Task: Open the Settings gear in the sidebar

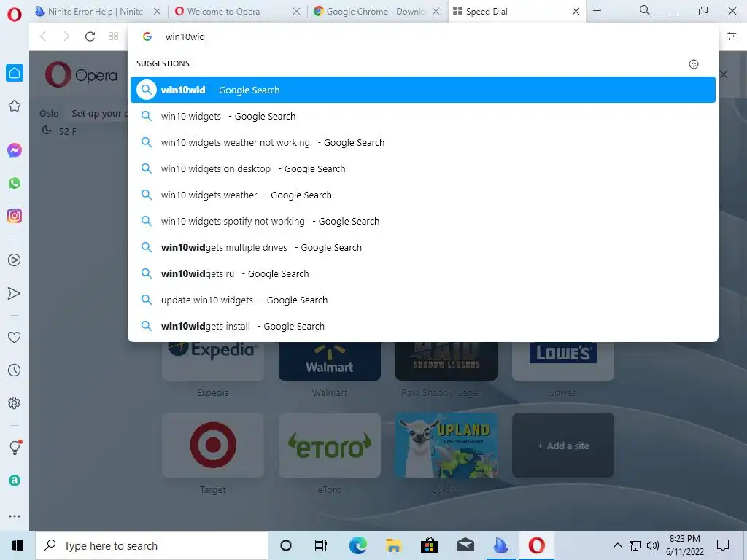Action: coord(15,402)
